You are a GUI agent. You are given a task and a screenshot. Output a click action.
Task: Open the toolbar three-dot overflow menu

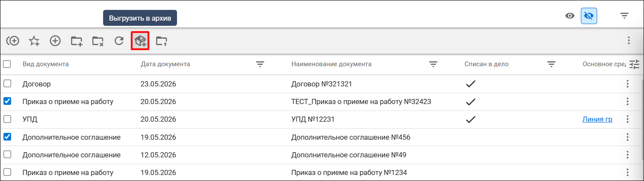pyautogui.click(x=629, y=40)
